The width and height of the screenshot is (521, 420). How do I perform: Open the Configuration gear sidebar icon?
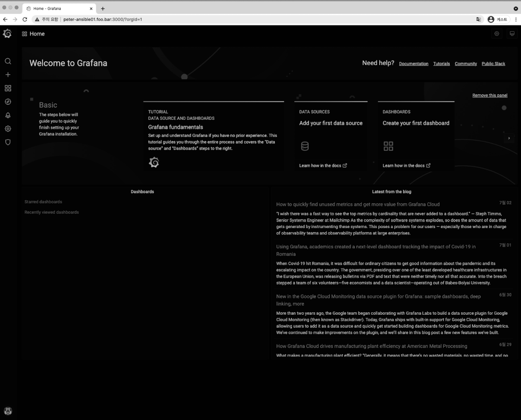[x=8, y=129]
